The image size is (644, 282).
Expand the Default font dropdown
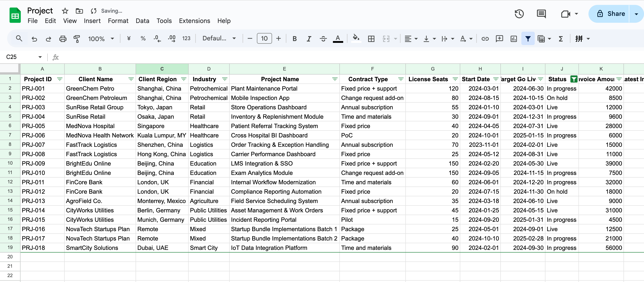click(x=219, y=39)
